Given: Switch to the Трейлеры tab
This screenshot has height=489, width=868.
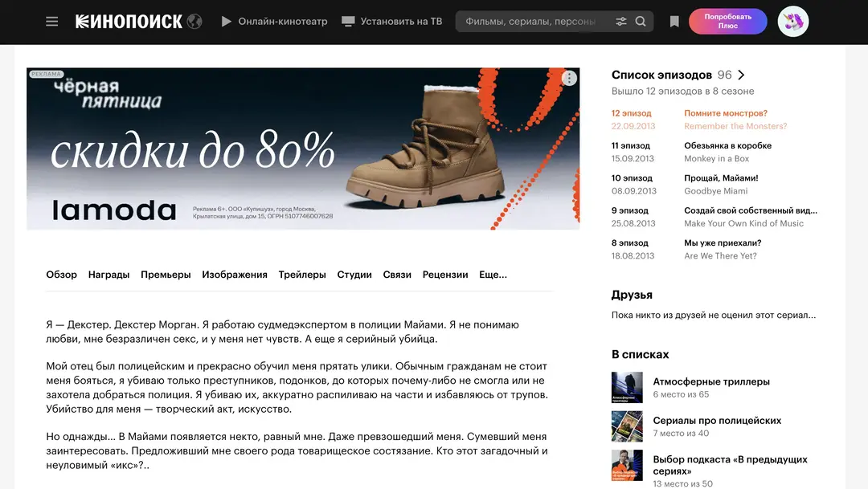Looking at the screenshot, I should click(x=302, y=275).
